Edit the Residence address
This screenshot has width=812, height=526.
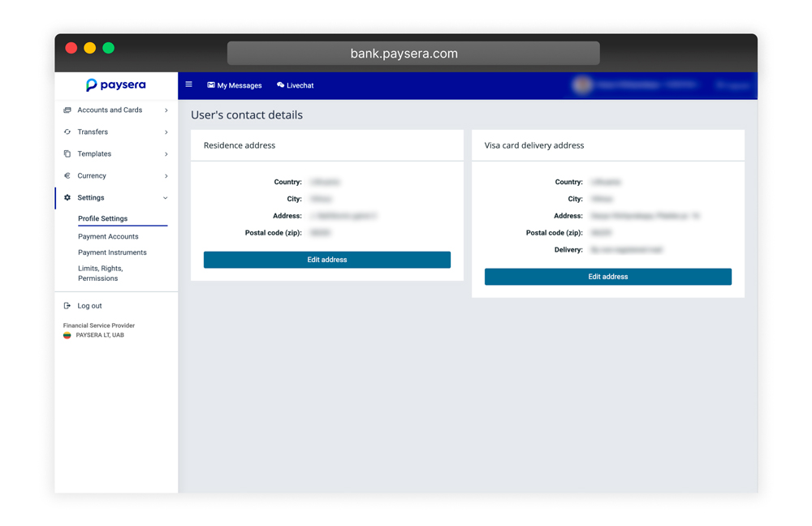click(x=326, y=260)
